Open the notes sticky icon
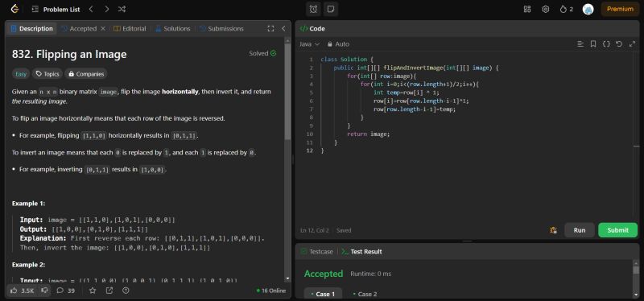Image resolution: width=644 pixels, height=301 pixels. click(331, 9)
